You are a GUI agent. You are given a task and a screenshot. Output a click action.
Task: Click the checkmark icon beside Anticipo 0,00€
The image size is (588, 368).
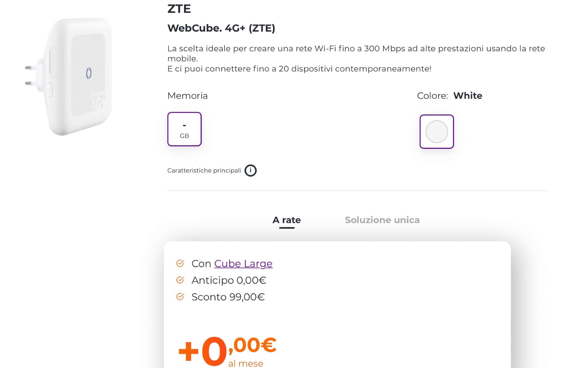point(180,280)
